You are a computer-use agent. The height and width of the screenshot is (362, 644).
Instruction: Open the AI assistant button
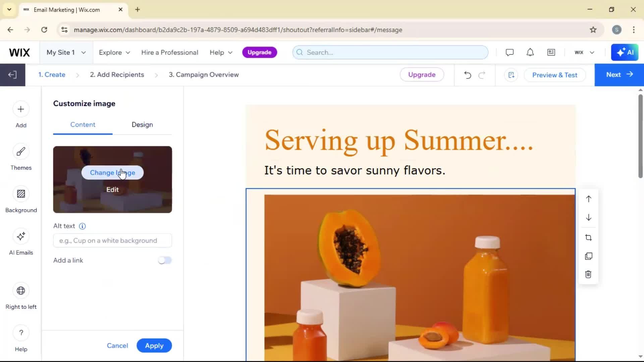(625, 52)
